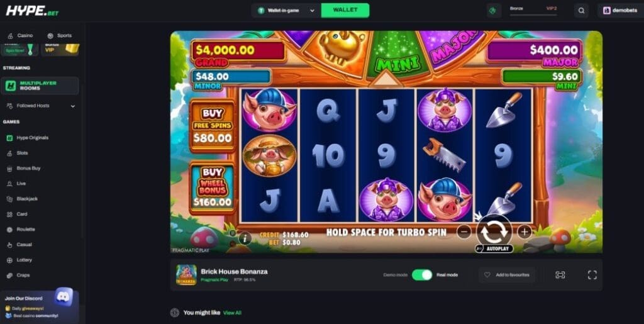The height and width of the screenshot is (324, 644).
Task: Click Add to favourites button
Action: tap(508, 275)
